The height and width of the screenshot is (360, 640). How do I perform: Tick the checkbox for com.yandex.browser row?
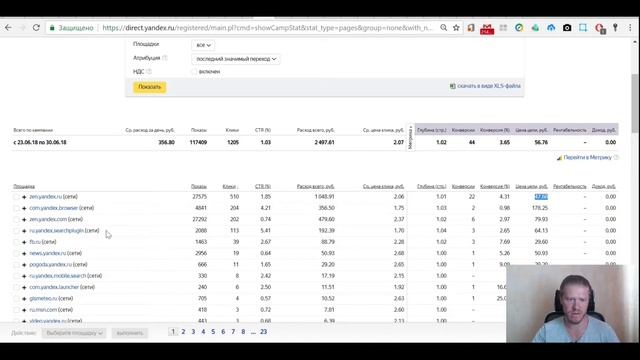[x=16, y=208]
